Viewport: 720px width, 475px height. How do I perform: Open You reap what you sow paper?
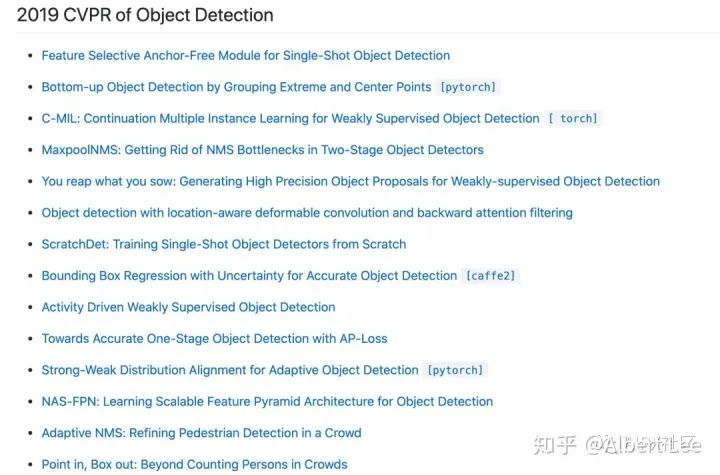351,181
